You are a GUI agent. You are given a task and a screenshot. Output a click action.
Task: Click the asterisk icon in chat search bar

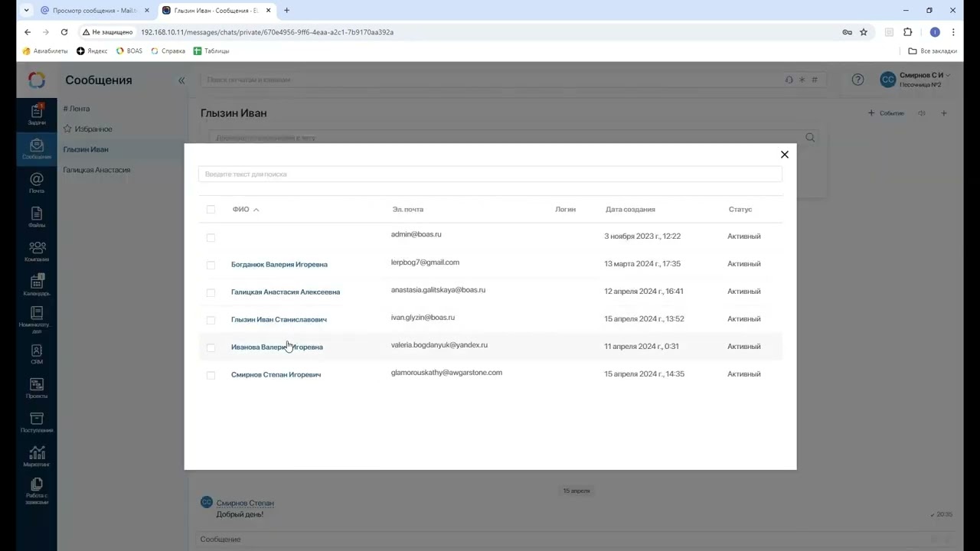tap(802, 80)
